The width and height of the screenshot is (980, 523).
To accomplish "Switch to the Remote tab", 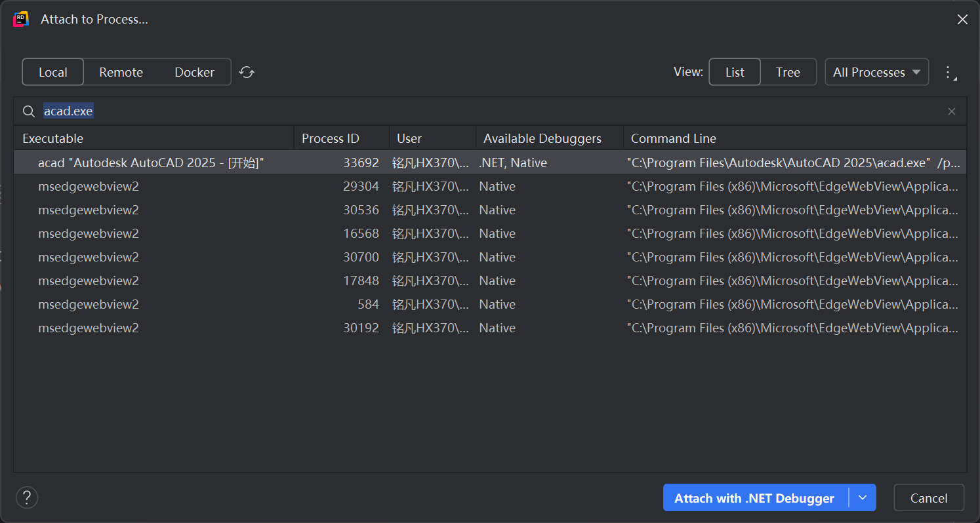I will click(121, 72).
